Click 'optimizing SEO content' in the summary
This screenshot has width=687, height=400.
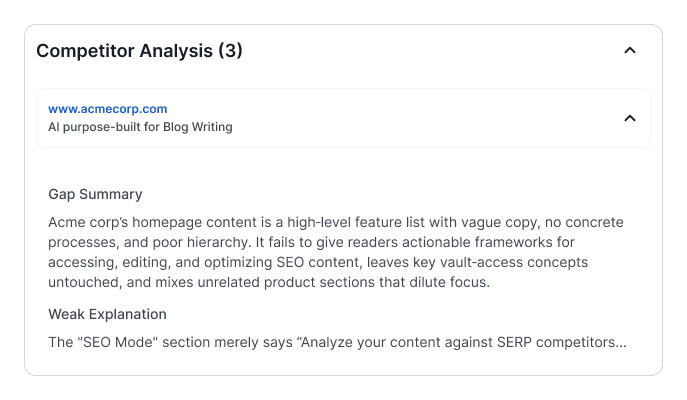coord(281,262)
